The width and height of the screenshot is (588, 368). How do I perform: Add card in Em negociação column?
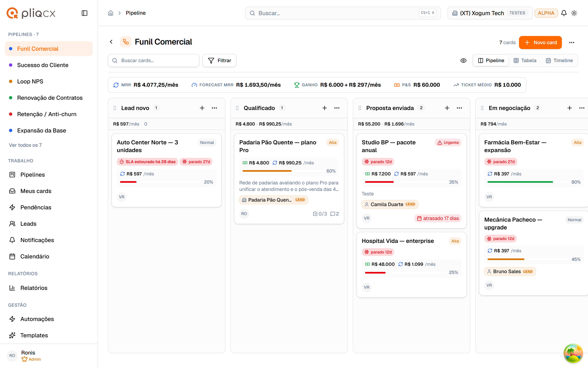click(x=569, y=108)
